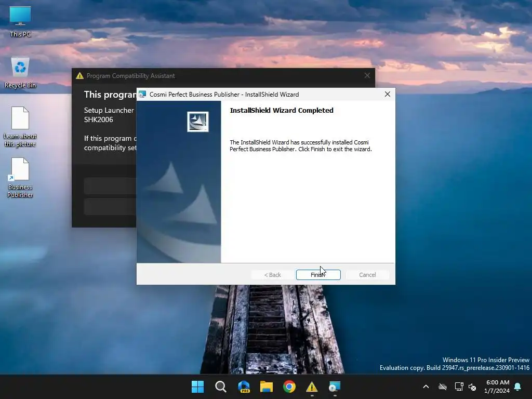Select Learn about this picture icon
The height and width of the screenshot is (399, 532).
coord(20,127)
